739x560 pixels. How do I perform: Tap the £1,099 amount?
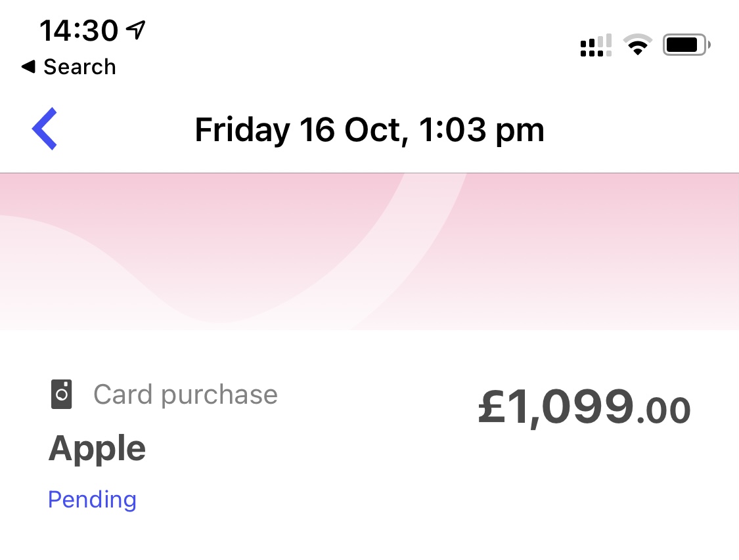pos(556,407)
